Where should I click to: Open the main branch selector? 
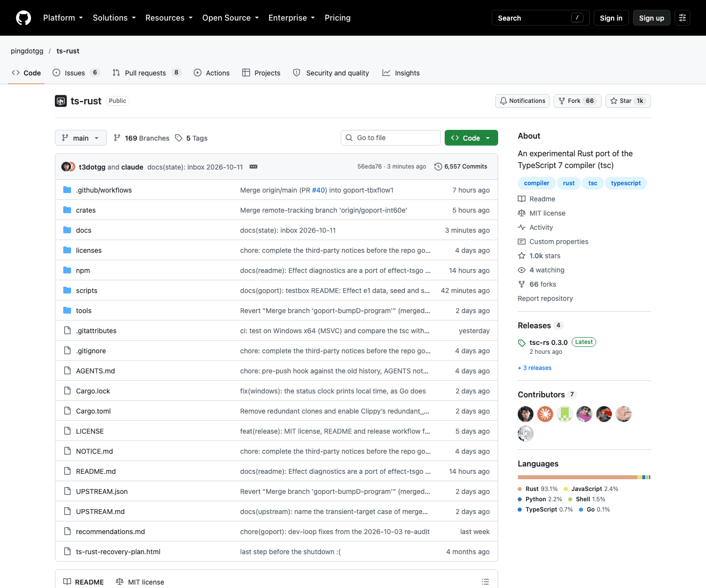81,138
